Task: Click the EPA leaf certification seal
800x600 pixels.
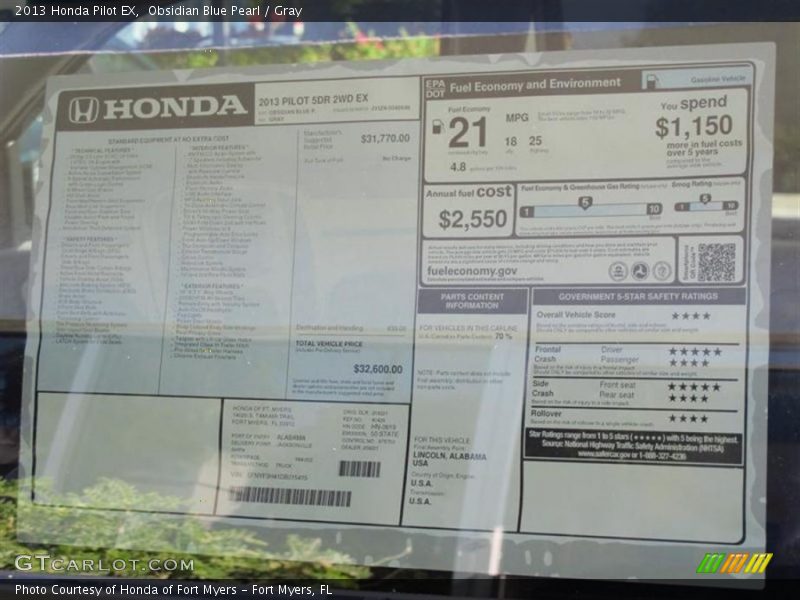Action: [618, 271]
